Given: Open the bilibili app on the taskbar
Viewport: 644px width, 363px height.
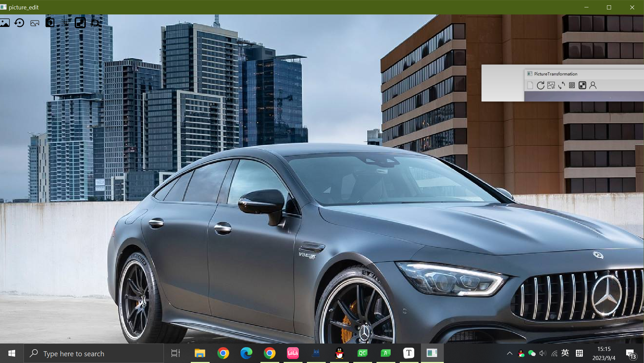Looking at the screenshot, I should pyautogui.click(x=293, y=353).
